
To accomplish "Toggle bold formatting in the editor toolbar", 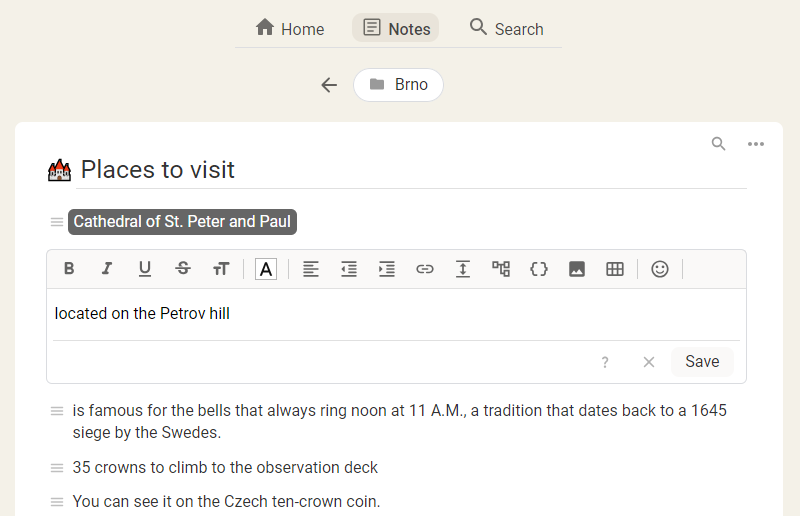I will pos(69,269).
